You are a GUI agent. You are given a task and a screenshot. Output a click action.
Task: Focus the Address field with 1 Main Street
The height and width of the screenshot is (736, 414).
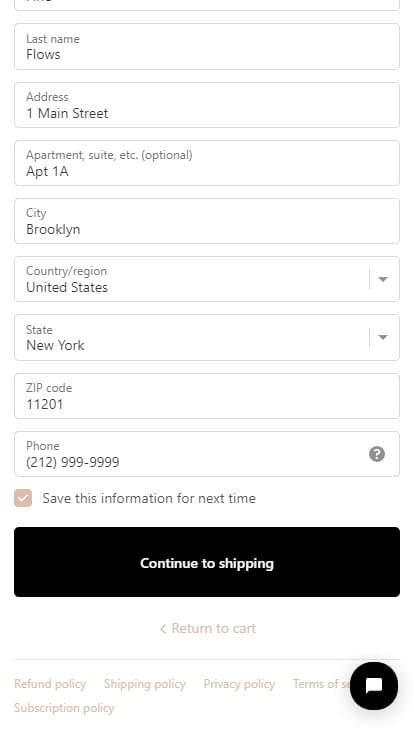coord(207,105)
